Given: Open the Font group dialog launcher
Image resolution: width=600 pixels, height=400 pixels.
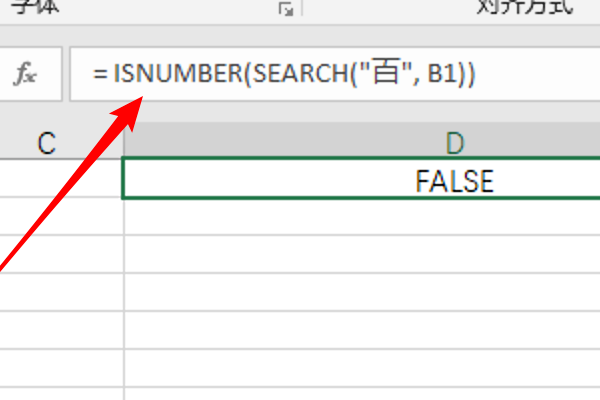Looking at the screenshot, I should click(286, 7).
